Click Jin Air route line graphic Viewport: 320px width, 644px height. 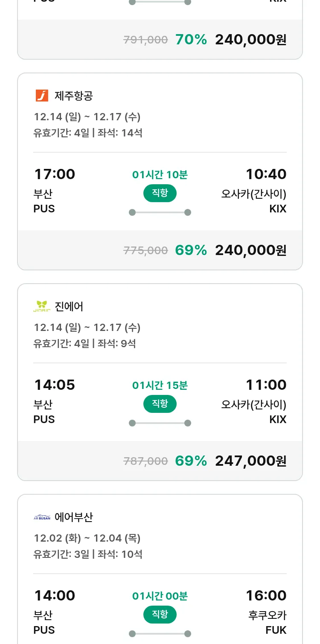point(160,423)
